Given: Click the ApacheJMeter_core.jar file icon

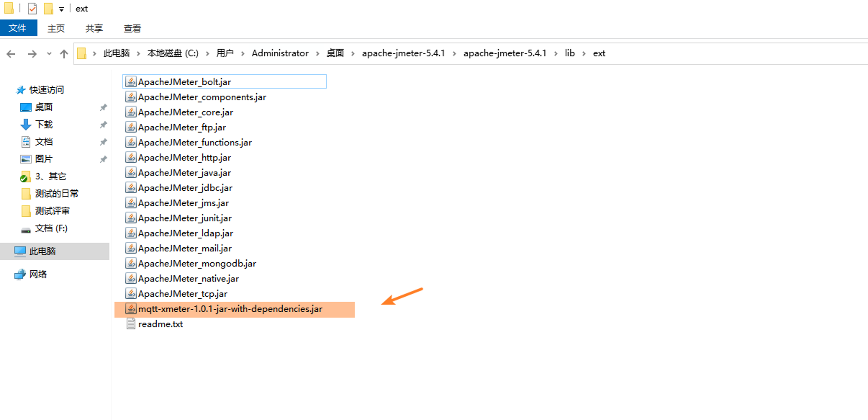Looking at the screenshot, I should 131,112.
